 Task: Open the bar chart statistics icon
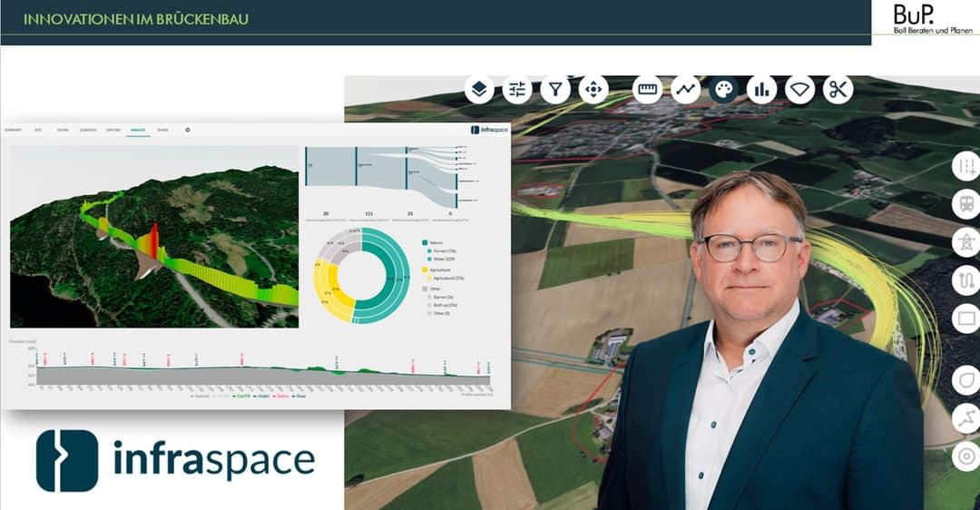coord(761,90)
